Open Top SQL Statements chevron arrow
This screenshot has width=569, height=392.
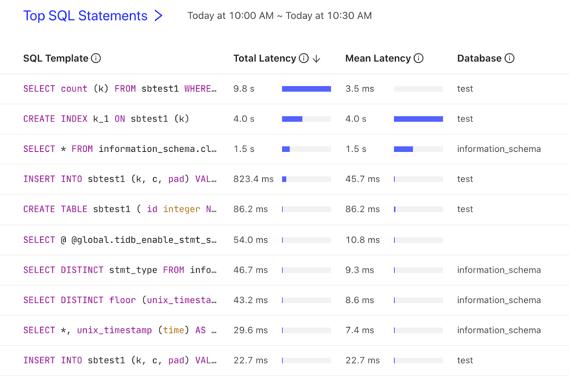[159, 16]
